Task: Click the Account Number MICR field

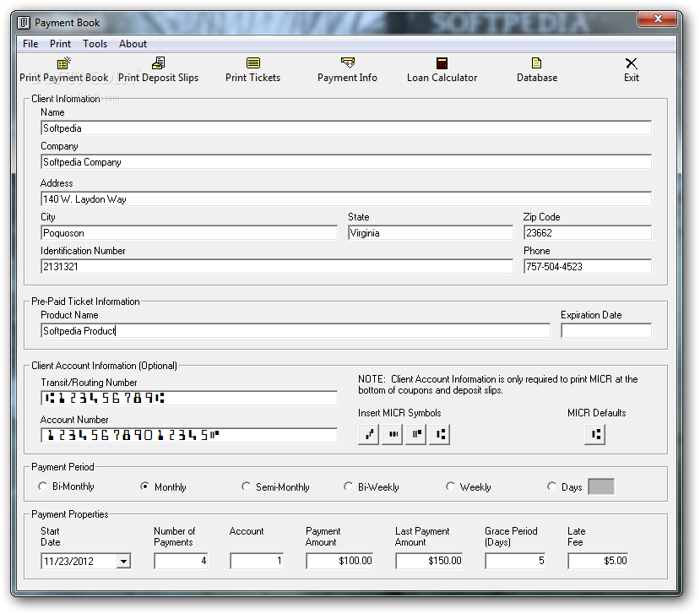Action: point(189,435)
